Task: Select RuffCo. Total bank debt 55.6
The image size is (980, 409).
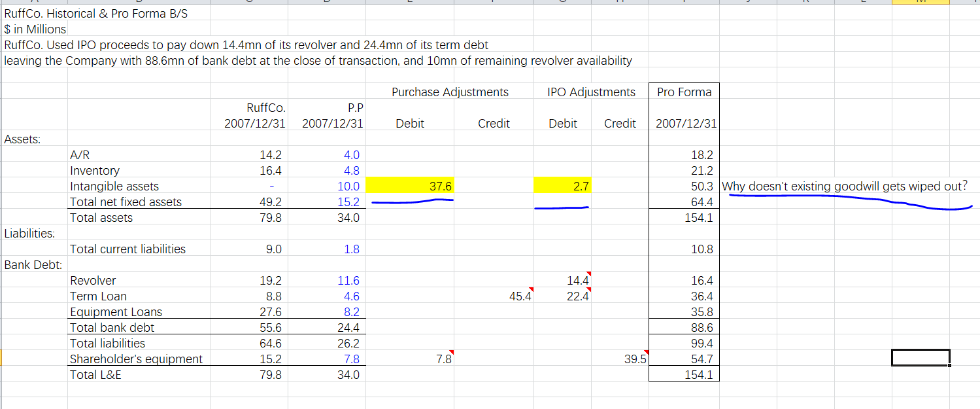Action: click(x=271, y=327)
